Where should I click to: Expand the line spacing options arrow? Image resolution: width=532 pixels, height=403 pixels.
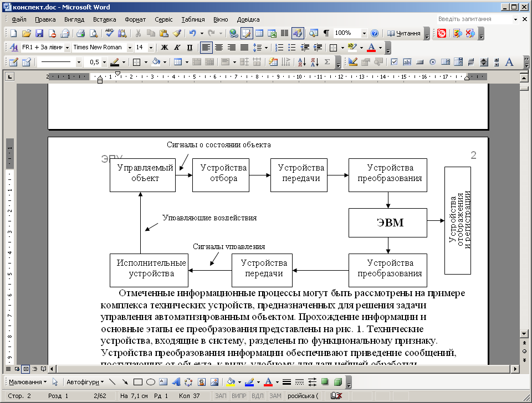266,48
